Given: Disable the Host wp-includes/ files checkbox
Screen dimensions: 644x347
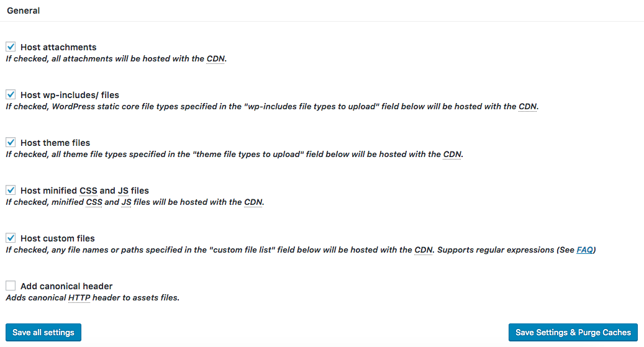Looking at the screenshot, I should 11,94.
